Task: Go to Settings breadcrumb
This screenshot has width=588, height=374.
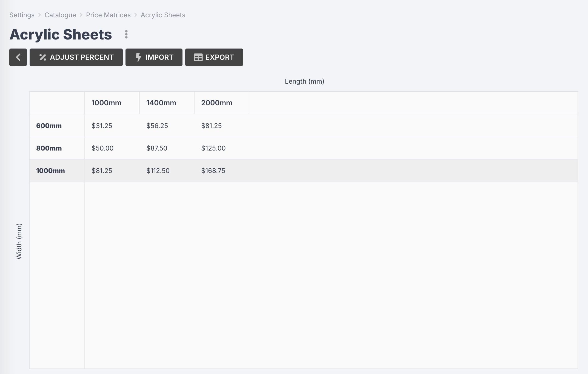Action: click(x=22, y=15)
